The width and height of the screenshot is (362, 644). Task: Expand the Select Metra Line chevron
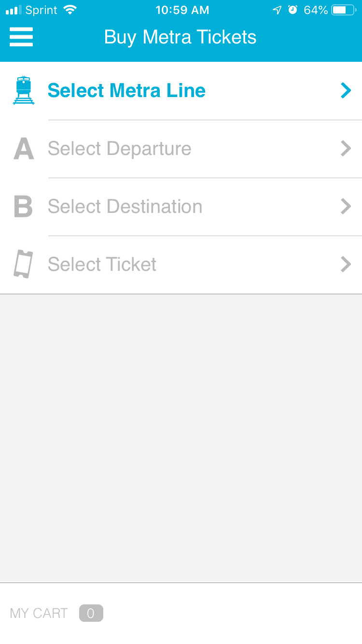coord(345,90)
